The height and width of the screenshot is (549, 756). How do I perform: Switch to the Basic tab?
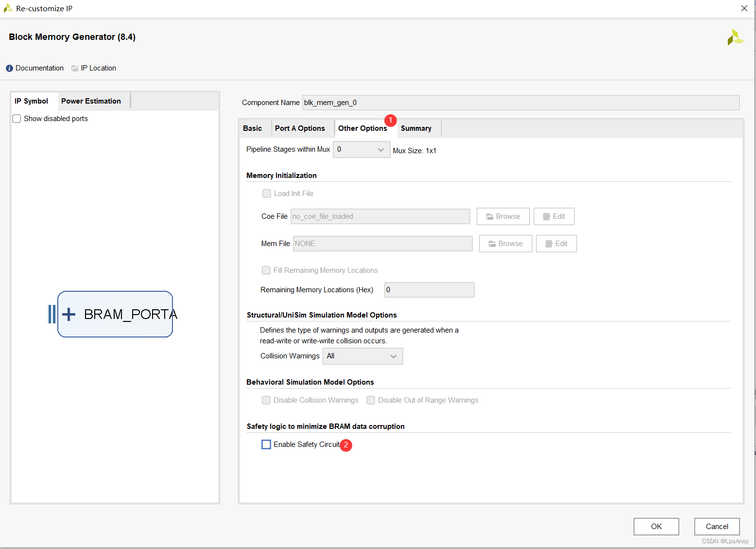tap(253, 128)
